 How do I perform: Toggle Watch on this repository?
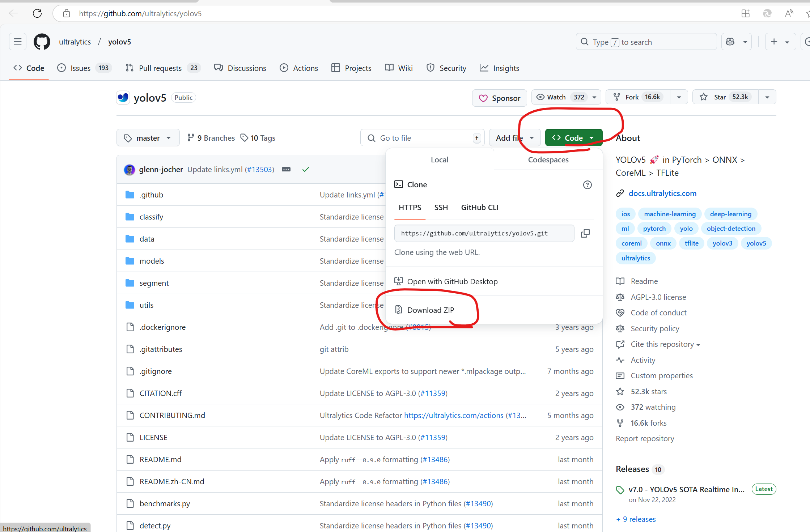[556, 97]
